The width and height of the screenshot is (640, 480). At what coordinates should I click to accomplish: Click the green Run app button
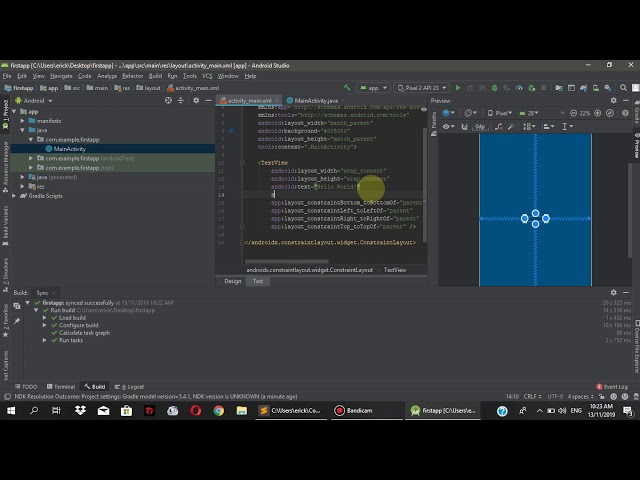(458, 88)
